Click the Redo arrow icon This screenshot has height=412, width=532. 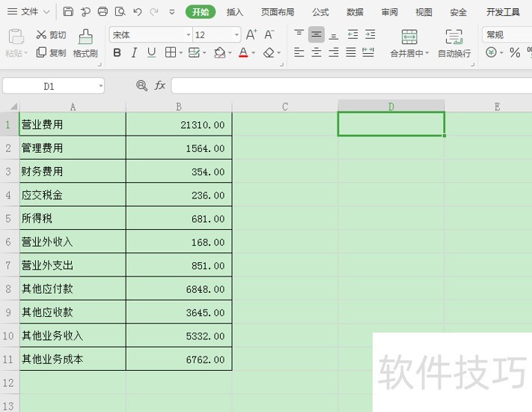154,12
